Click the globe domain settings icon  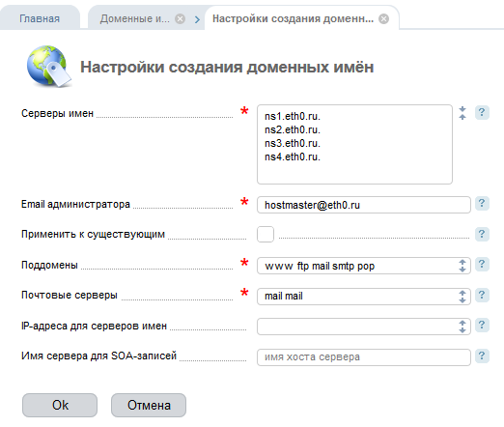click(x=49, y=67)
